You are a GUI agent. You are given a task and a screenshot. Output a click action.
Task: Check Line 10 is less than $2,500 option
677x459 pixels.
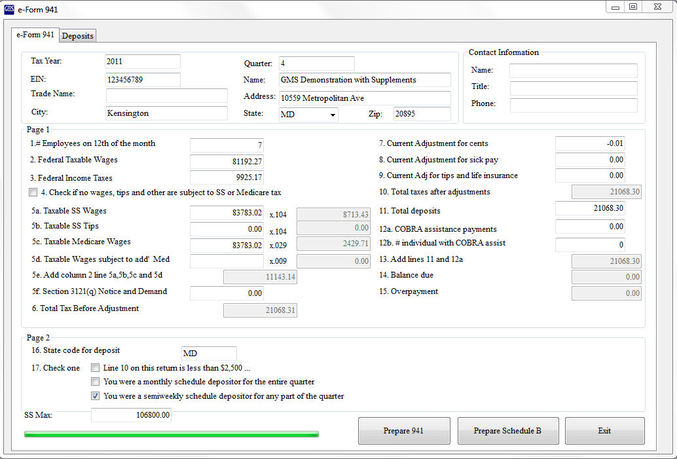(95, 368)
